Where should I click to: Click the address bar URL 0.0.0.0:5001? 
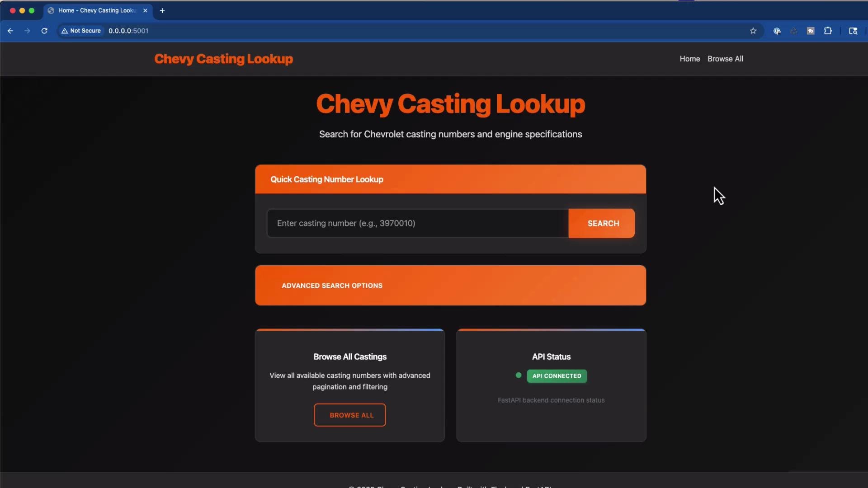coord(128,31)
